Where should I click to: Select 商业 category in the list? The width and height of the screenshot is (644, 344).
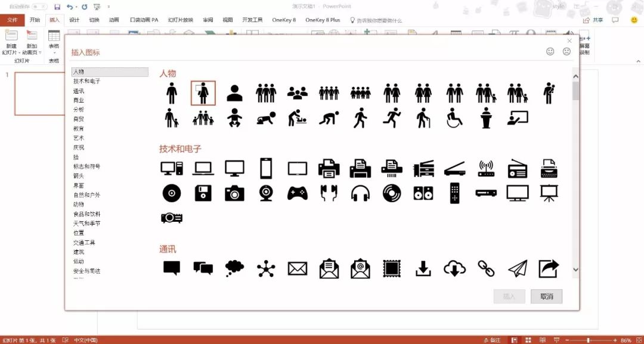(79, 100)
